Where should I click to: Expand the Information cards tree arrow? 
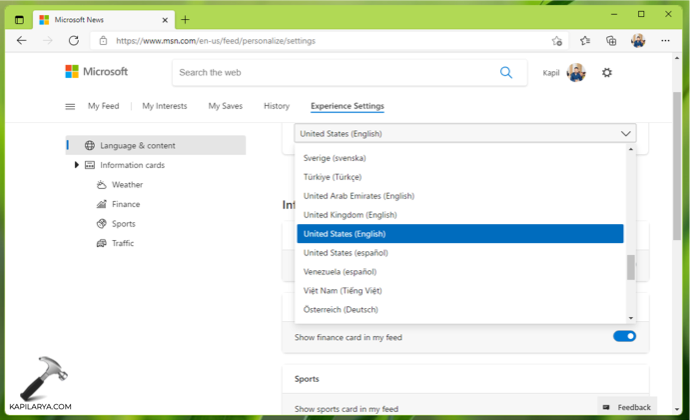[77, 165]
